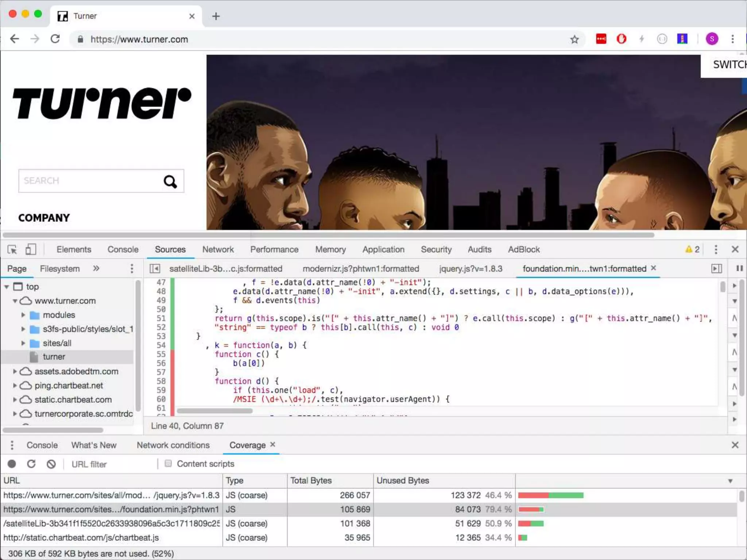Click the pause script execution icon
The image size is (747, 560).
click(x=739, y=268)
